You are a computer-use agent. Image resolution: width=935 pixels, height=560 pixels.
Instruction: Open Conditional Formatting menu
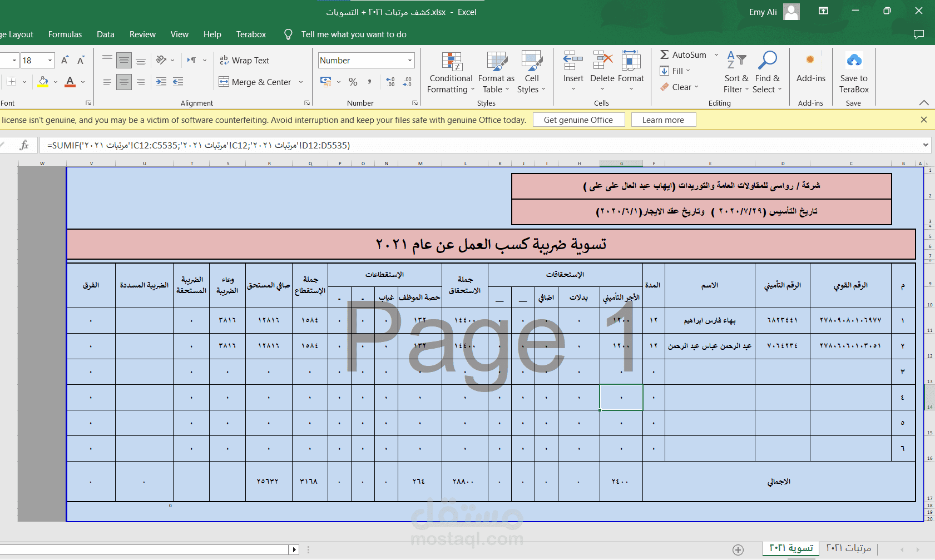[x=451, y=73]
